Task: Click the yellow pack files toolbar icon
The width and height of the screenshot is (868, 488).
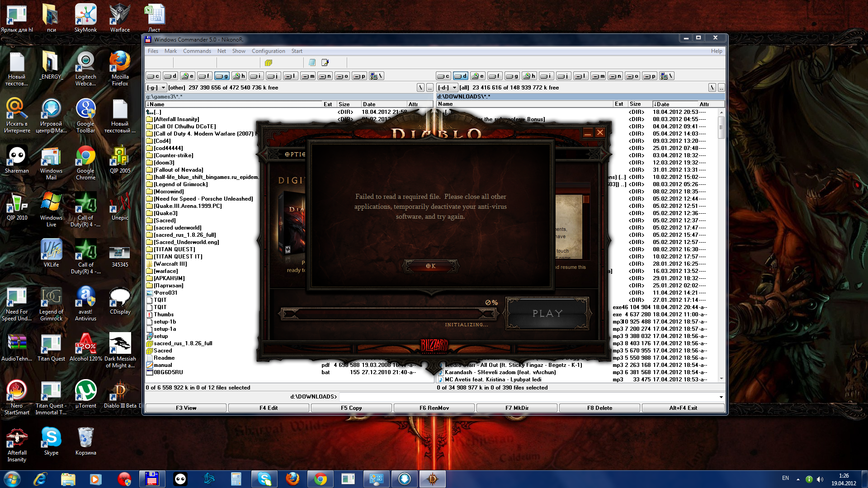Action: (x=269, y=62)
